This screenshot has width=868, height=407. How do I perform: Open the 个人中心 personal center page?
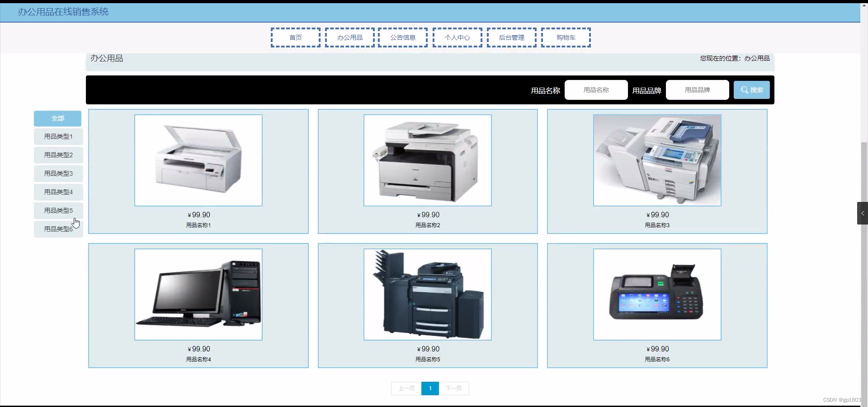click(x=457, y=37)
